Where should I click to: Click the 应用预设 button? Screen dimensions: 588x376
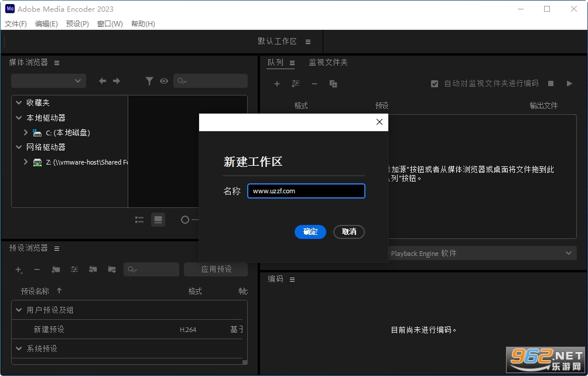click(216, 269)
